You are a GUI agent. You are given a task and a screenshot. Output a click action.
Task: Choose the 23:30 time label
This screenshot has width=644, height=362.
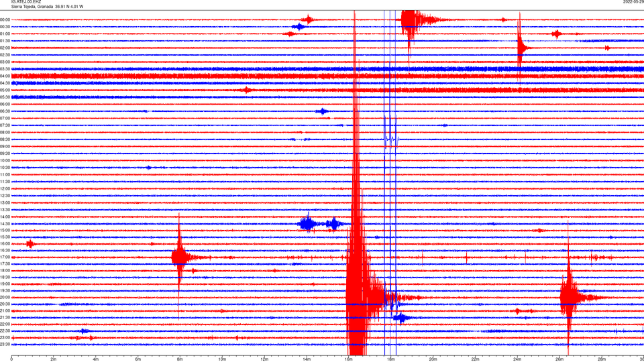coord(5,345)
